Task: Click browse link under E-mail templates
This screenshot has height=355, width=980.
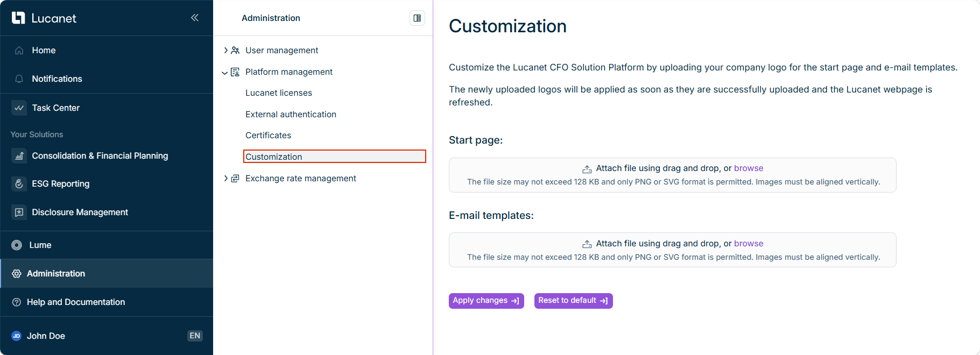Action: (749, 244)
